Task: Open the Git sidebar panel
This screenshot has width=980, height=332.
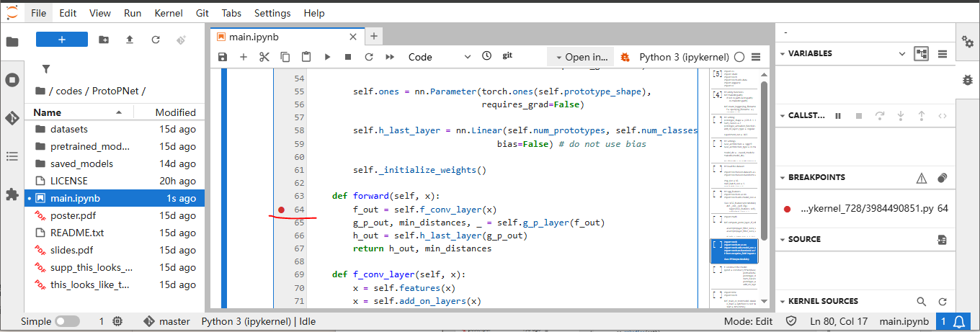Action: coord(12,118)
